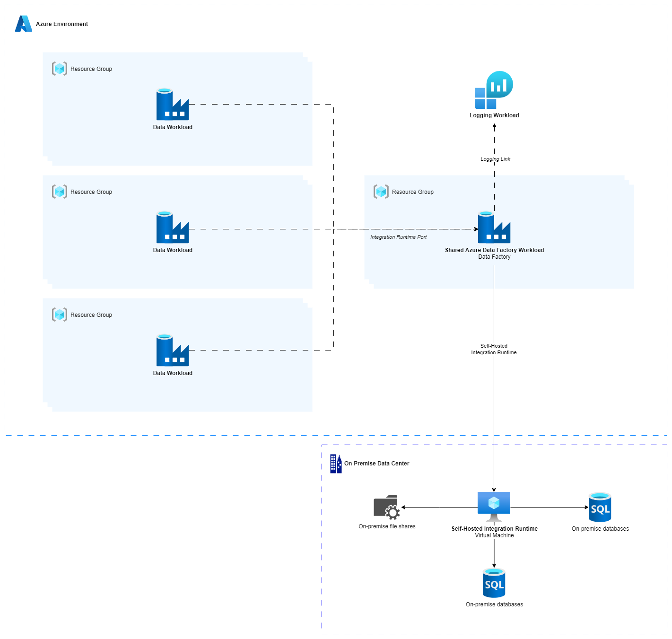This screenshot has width=672, height=639.
Task: Click the Shared Data Factory Resource Group icon
Action: pyautogui.click(x=381, y=192)
